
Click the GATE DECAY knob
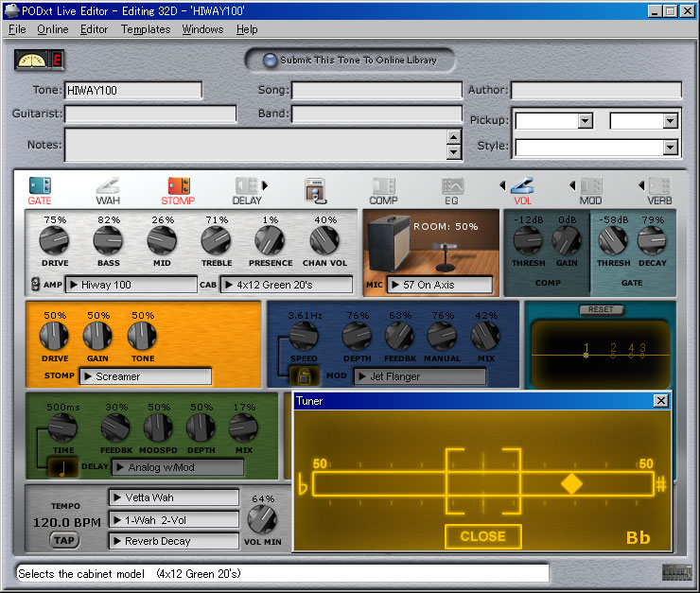[x=652, y=240]
